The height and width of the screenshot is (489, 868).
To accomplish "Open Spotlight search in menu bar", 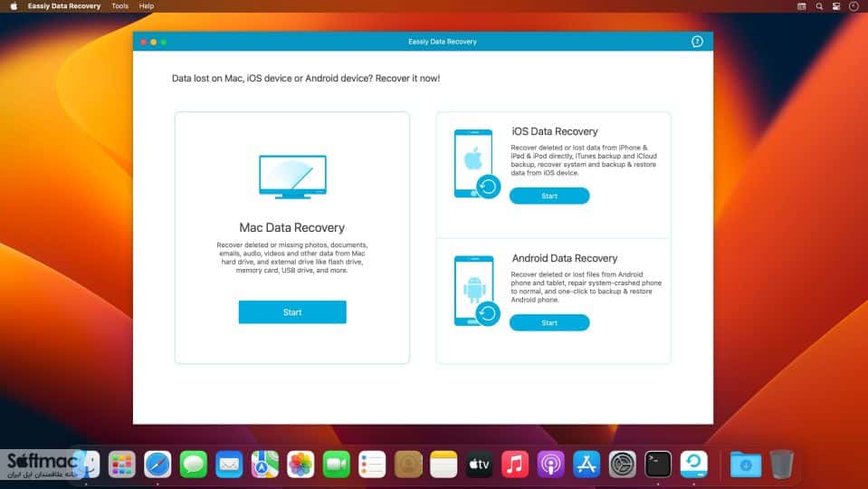I will tap(819, 6).
